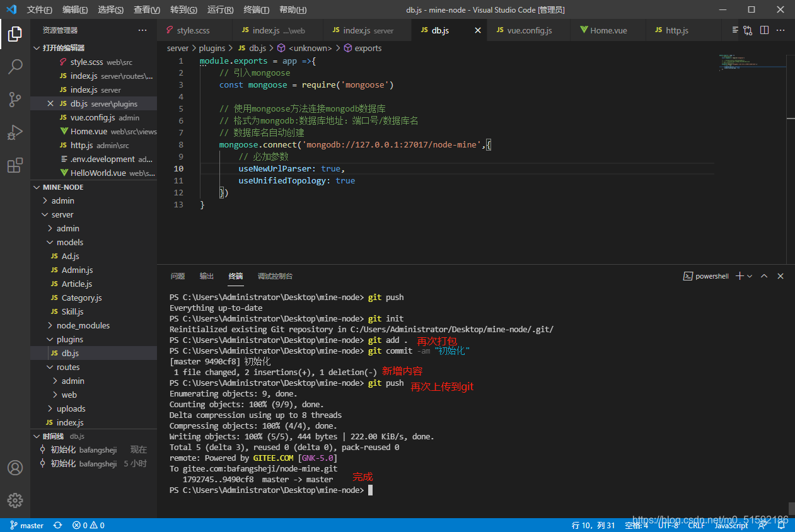
Task: Click the split editor icon
Action: click(764, 30)
